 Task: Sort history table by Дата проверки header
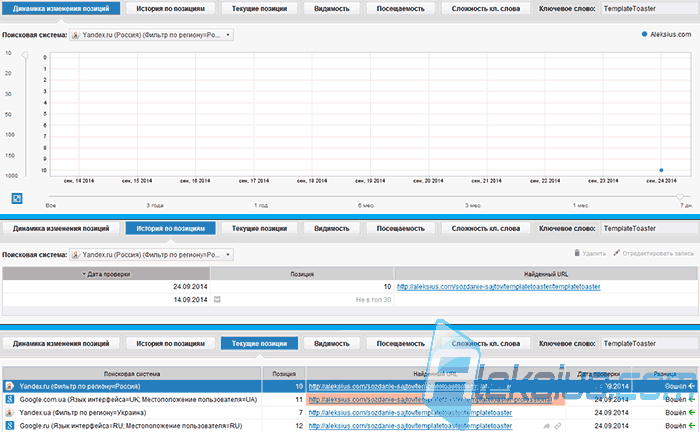click(x=106, y=274)
